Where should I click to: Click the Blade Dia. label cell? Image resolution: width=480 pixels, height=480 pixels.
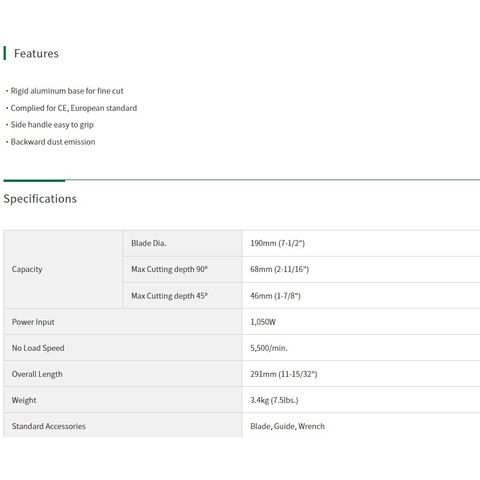pyautogui.click(x=182, y=243)
